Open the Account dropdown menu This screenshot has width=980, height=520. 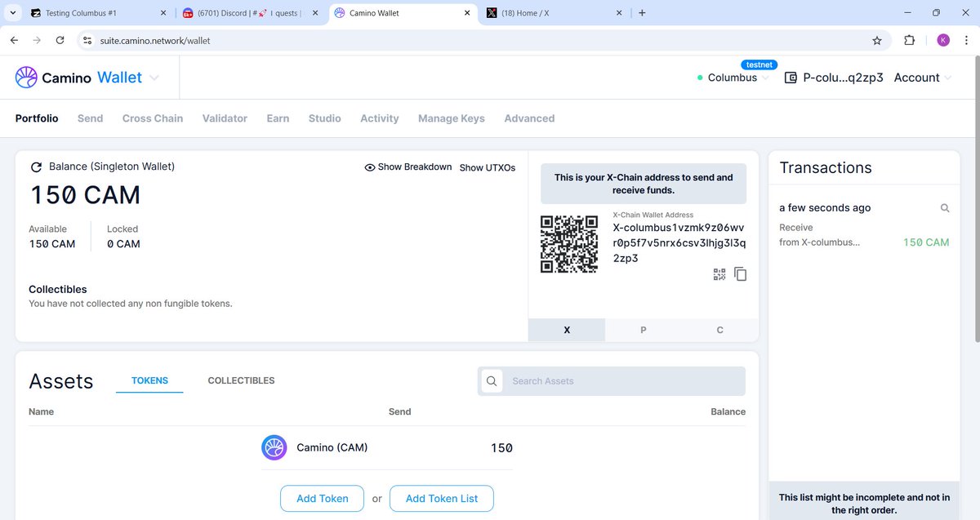click(923, 78)
